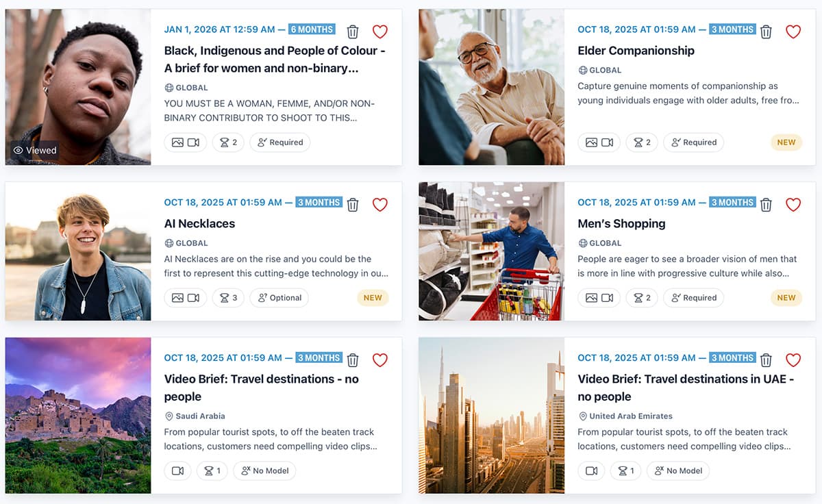Remove the AI Necklaces brief with trash icon

[x=353, y=204]
